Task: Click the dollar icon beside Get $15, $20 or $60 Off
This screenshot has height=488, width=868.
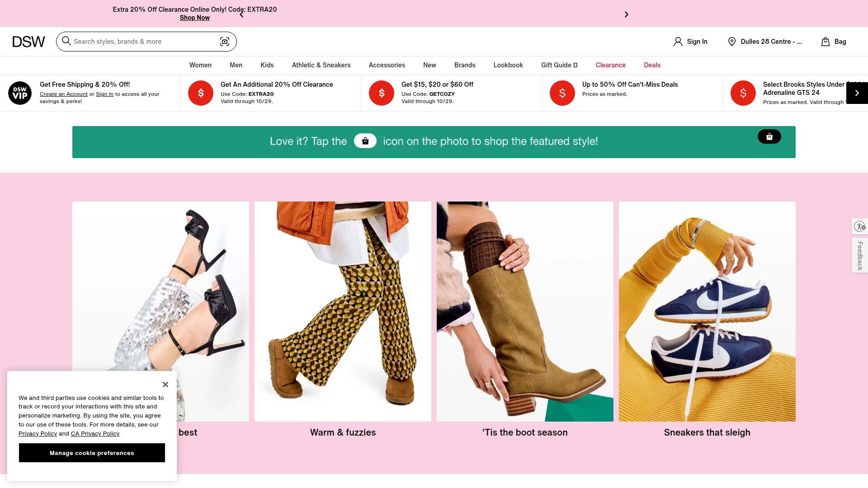Action: (382, 93)
